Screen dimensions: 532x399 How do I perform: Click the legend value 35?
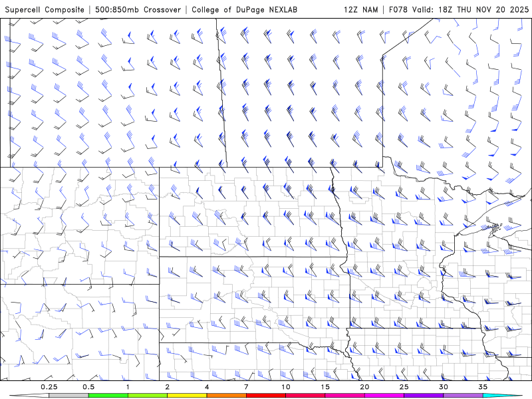[483, 387]
